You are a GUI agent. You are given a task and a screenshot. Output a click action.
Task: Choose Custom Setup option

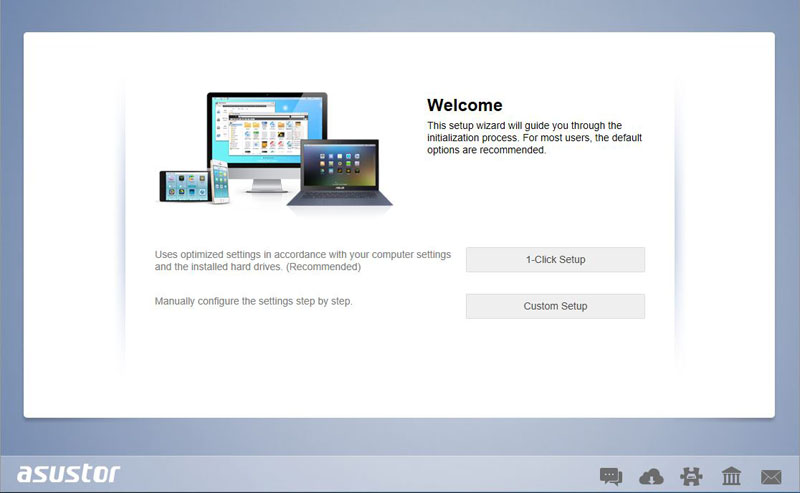click(x=555, y=306)
